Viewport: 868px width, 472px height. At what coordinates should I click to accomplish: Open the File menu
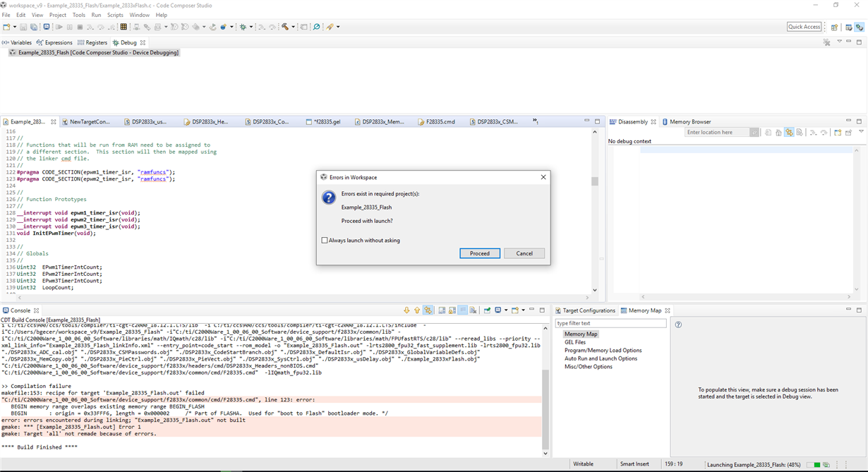pos(6,15)
